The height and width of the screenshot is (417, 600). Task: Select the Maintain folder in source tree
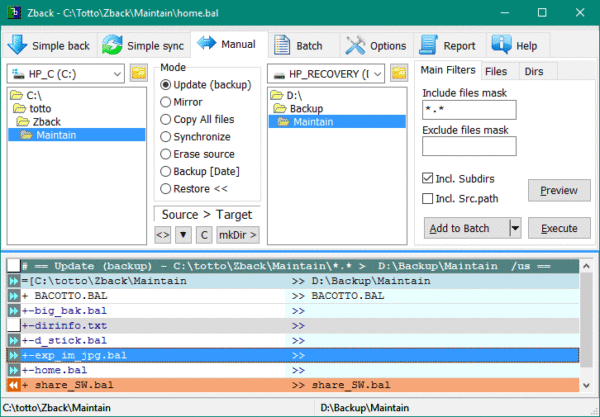tap(77, 135)
